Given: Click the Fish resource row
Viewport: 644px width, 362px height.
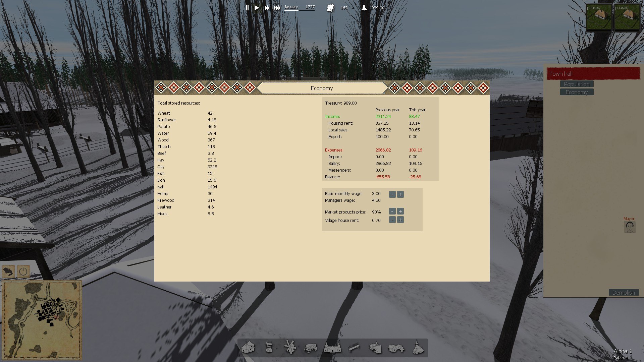Looking at the screenshot, I should click(x=187, y=174).
